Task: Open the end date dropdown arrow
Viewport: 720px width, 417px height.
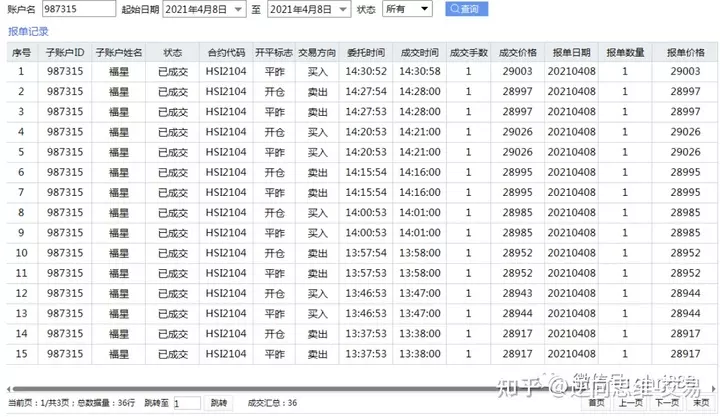Action: tap(343, 9)
